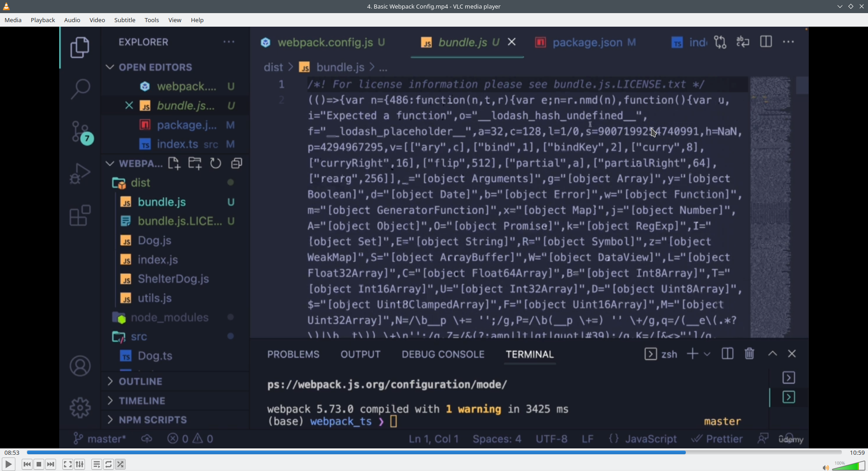Open the Run and Debug view

point(80,174)
